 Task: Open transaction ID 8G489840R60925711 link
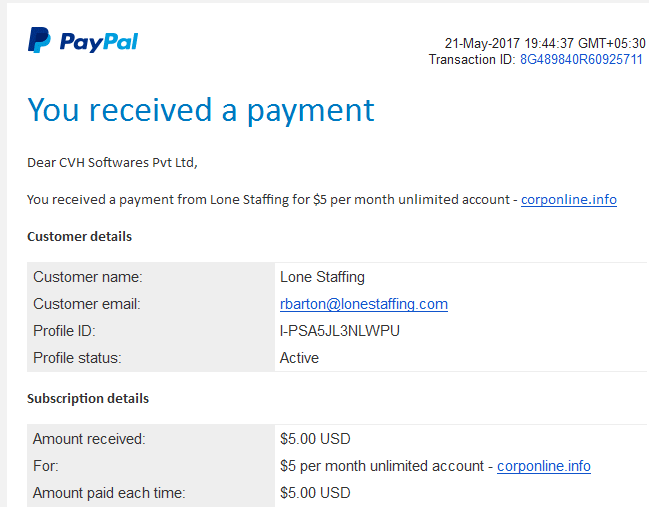[581, 60]
